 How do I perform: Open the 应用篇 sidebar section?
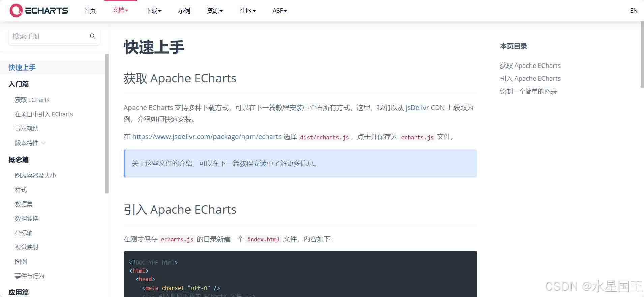click(x=19, y=292)
